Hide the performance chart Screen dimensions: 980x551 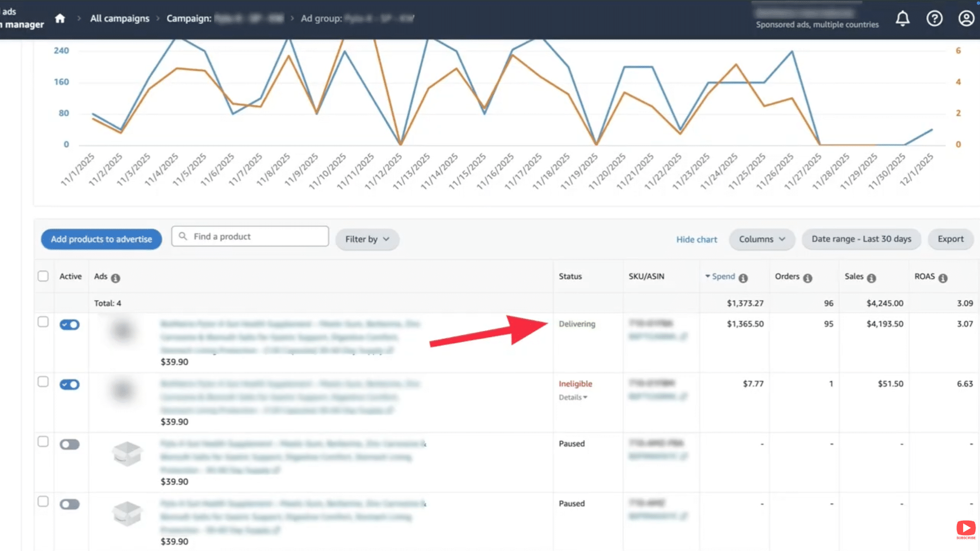pyautogui.click(x=697, y=239)
